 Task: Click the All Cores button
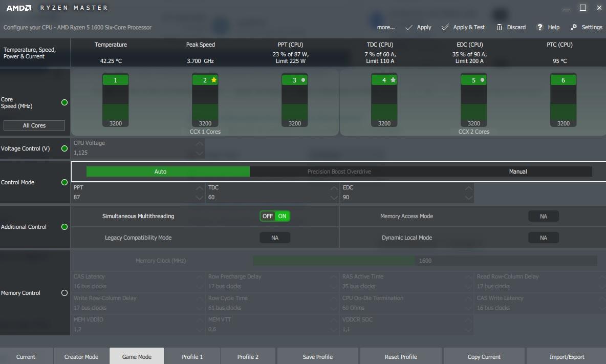pyautogui.click(x=34, y=125)
